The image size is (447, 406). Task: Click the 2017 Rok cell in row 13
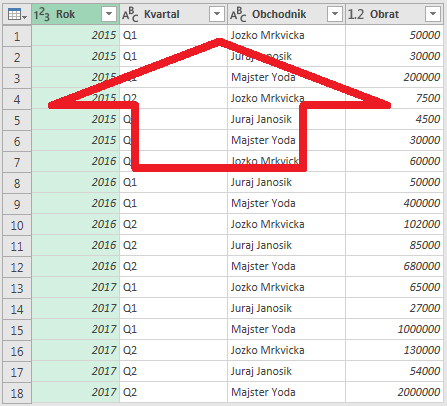(76, 287)
